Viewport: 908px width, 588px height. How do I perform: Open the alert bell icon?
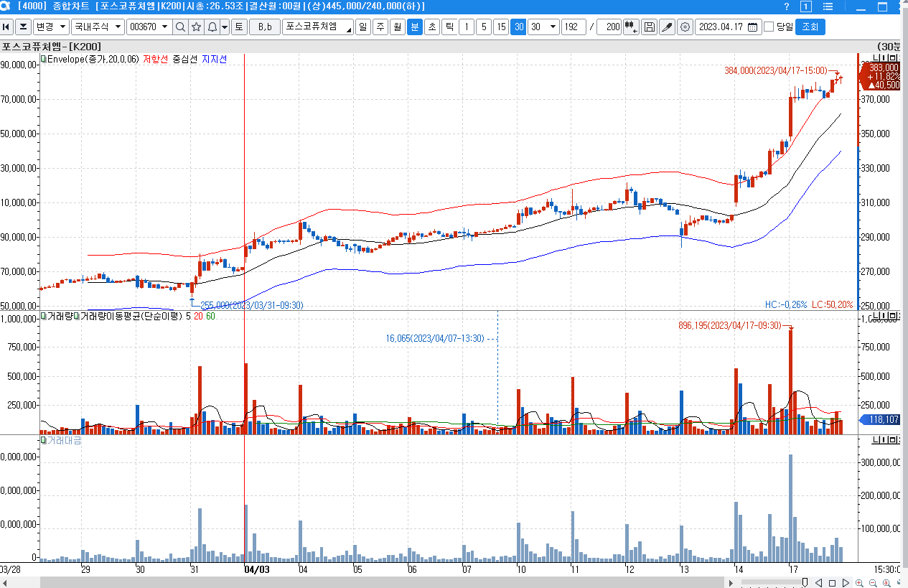tap(212, 27)
